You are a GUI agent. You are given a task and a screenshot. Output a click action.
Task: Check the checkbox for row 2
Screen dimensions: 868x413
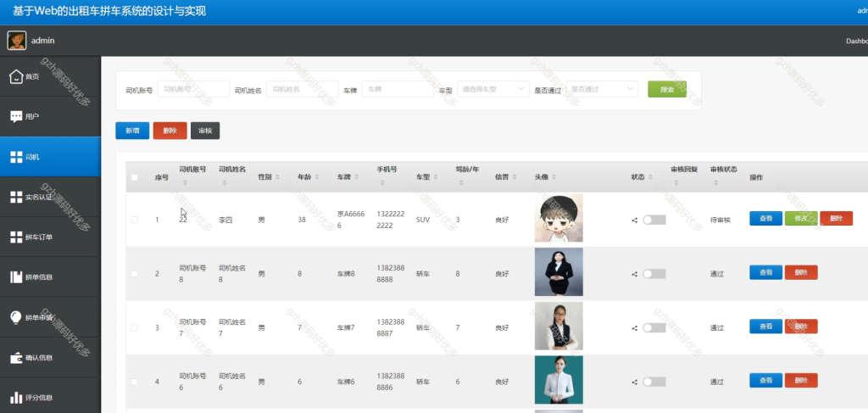(134, 273)
